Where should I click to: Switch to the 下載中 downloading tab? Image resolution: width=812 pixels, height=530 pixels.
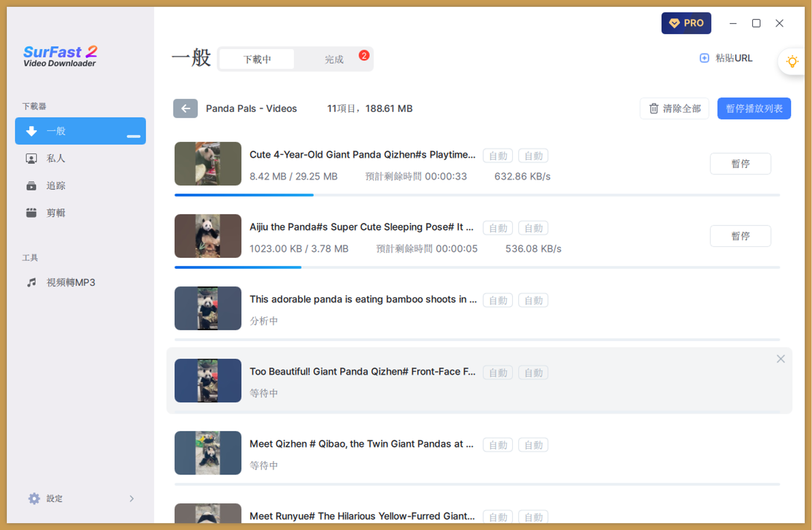[257, 59]
